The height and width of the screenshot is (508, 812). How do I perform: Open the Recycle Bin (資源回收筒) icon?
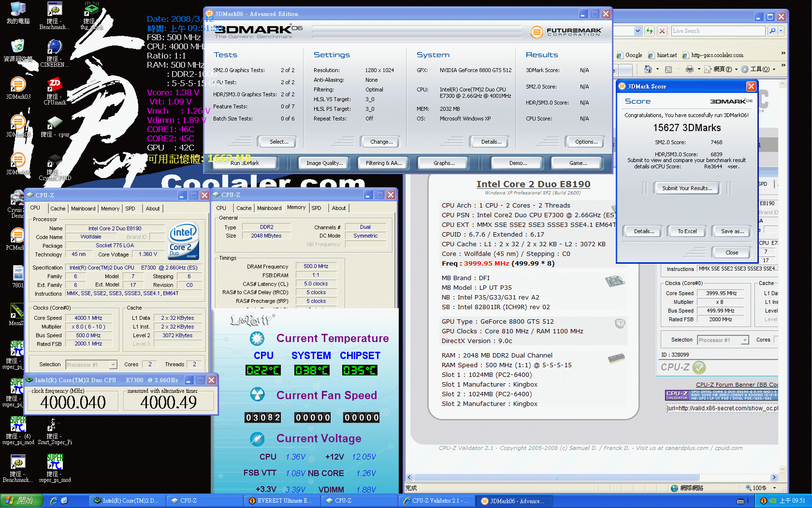click(18, 50)
